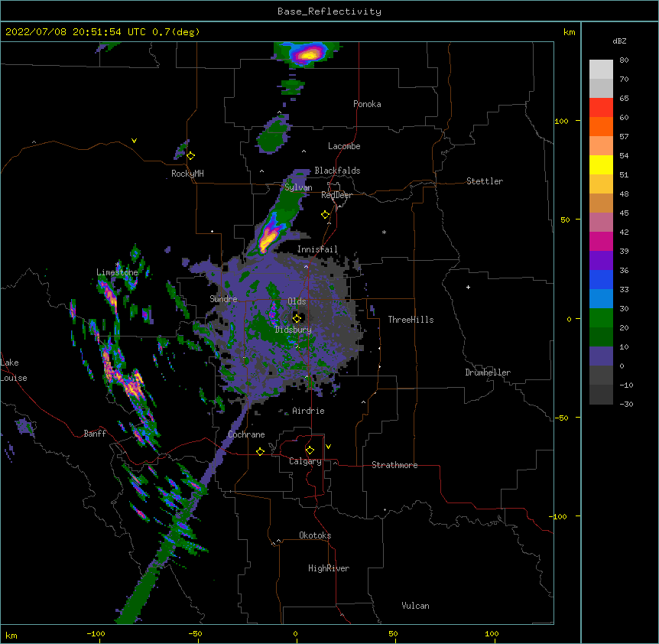The height and width of the screenshot is (644, 659).
Task: Click the 50 tick label on the horizontal axis
Action: coord(393,633)
